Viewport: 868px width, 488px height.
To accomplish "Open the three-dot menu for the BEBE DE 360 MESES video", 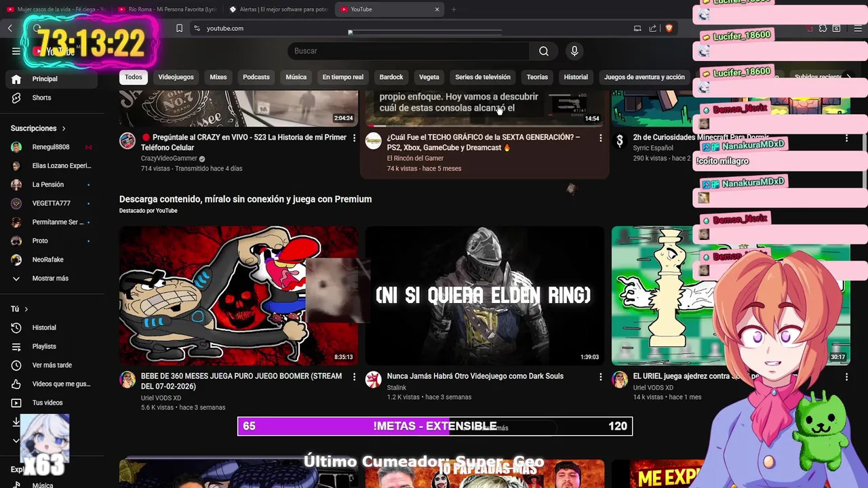I will (354, 376).
